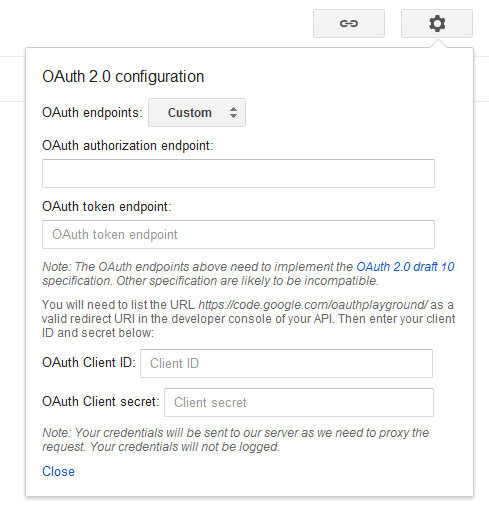This screenshot has width=489, height=510.
Task: Click the 'OAuth Client ID:' label
Action: (x=89, y=363)
